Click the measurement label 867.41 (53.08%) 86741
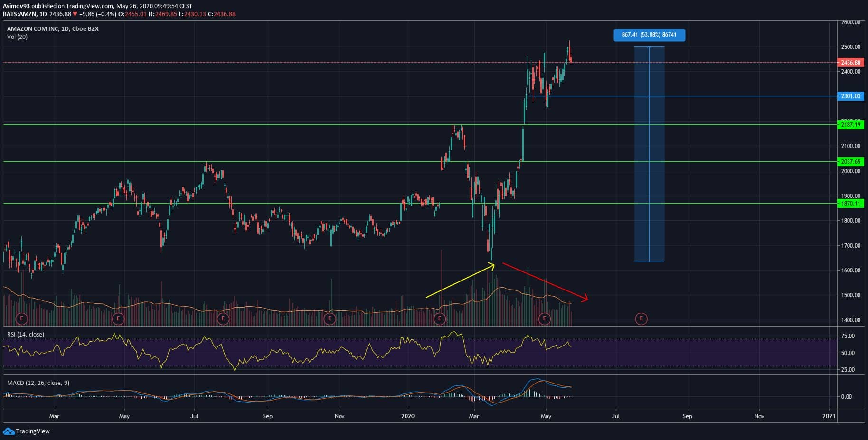The height and width of the screenshot is (440, 868). coord(649,35)
